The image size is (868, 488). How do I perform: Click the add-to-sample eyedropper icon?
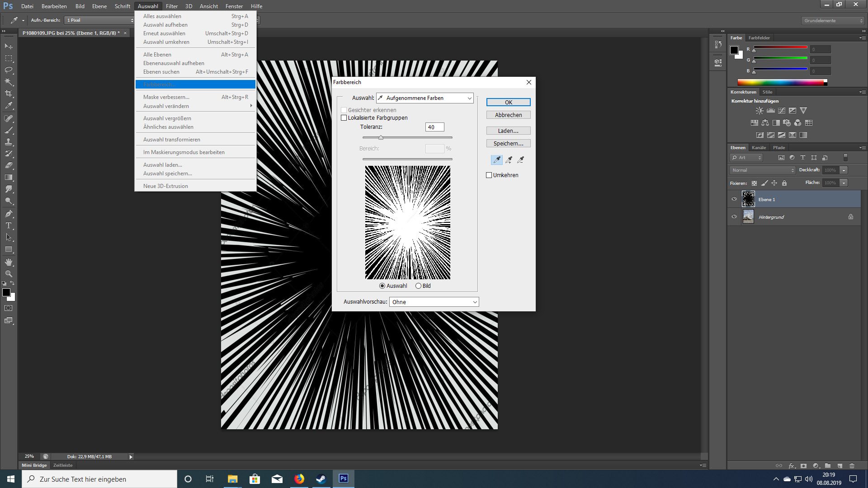(x=509, y=160)
